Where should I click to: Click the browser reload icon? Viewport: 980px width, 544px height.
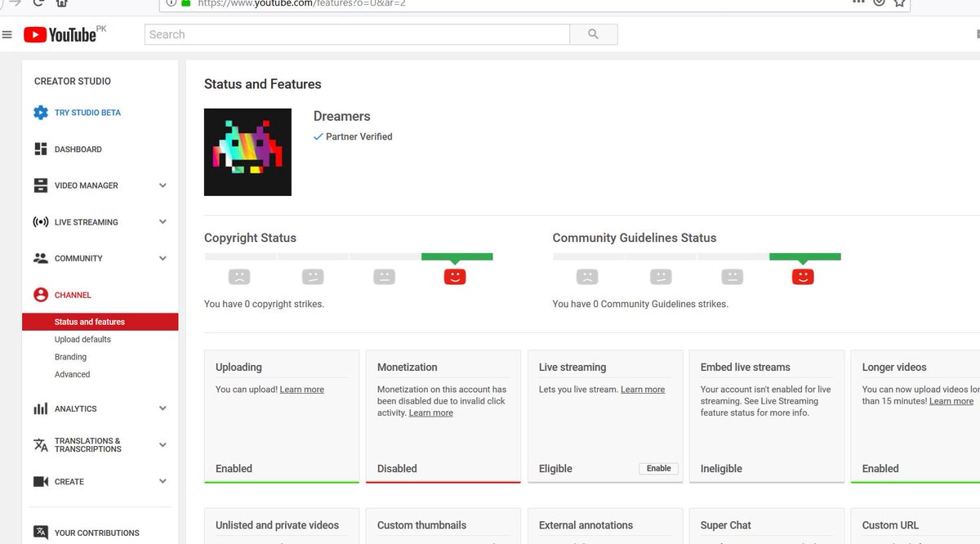38,2
